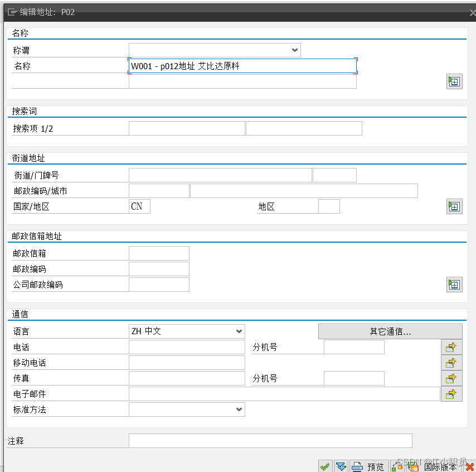Viewport: 476px width, 472px height.
Task: Click the 编辑地址: P02 title text
Action: [x=47, y=12]
